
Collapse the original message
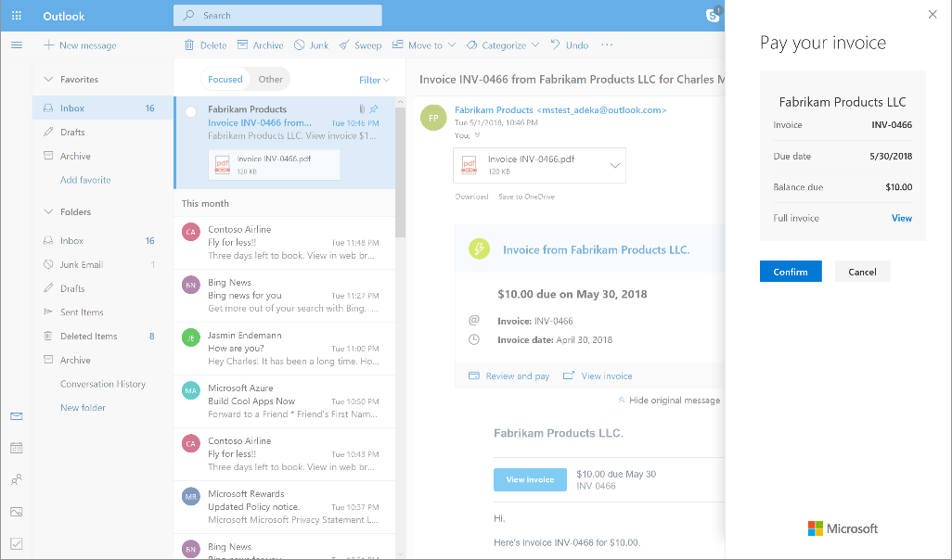click(673, 400)
